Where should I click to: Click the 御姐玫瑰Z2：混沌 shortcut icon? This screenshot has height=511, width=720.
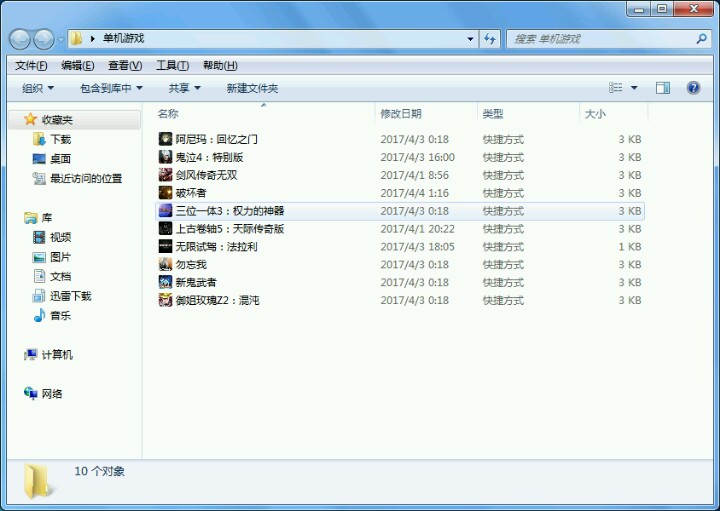[x=166, y=300]
